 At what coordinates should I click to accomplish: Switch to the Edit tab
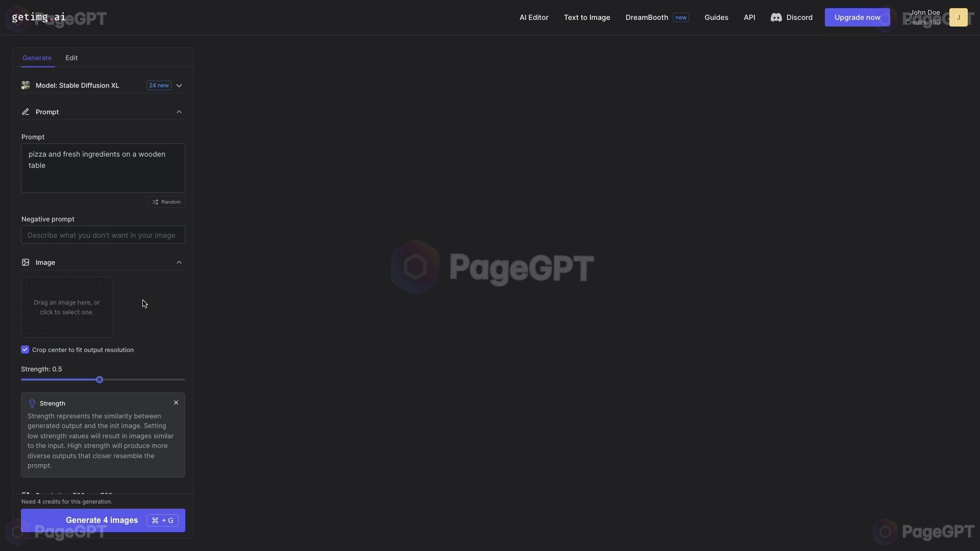click(71, 57)
